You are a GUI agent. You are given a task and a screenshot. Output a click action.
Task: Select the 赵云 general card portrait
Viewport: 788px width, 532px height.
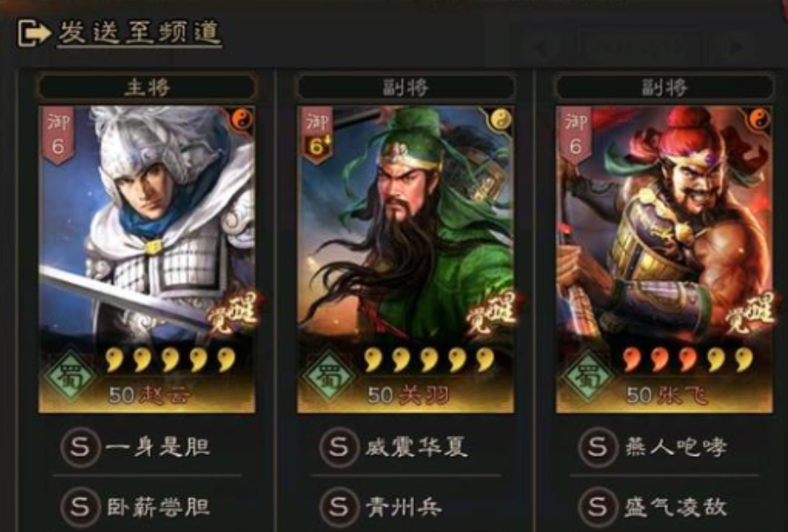147,259
